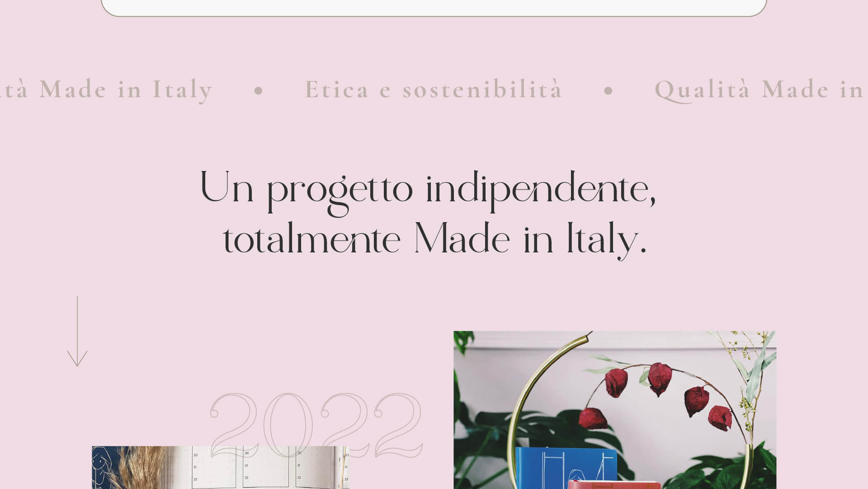Click the outlined "2022" year graphic

[316, 425]
